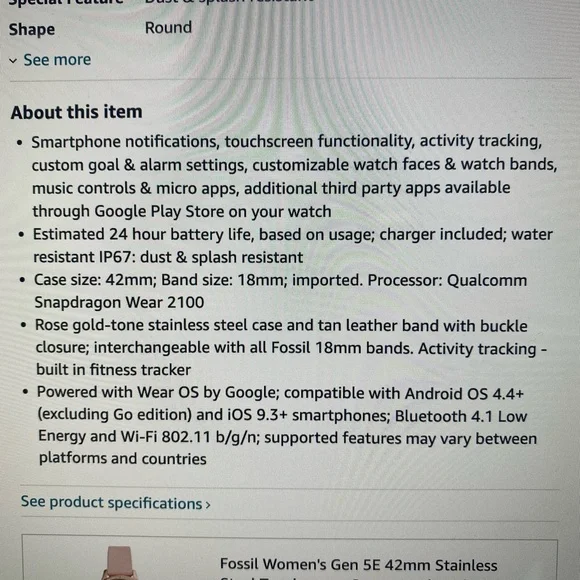Open the Fossil watch product thumbnail
580x580 pixels.
[x=119, y=563]
